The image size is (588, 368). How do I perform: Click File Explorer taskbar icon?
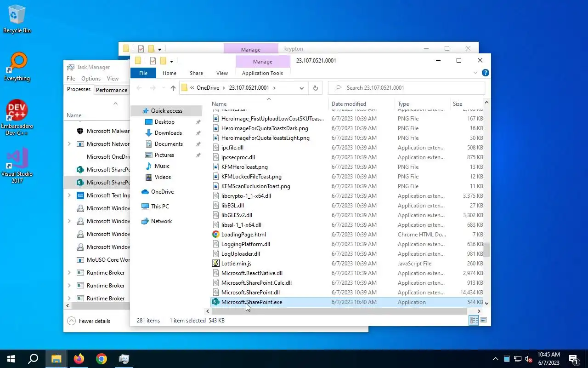(x=56, y=359)
